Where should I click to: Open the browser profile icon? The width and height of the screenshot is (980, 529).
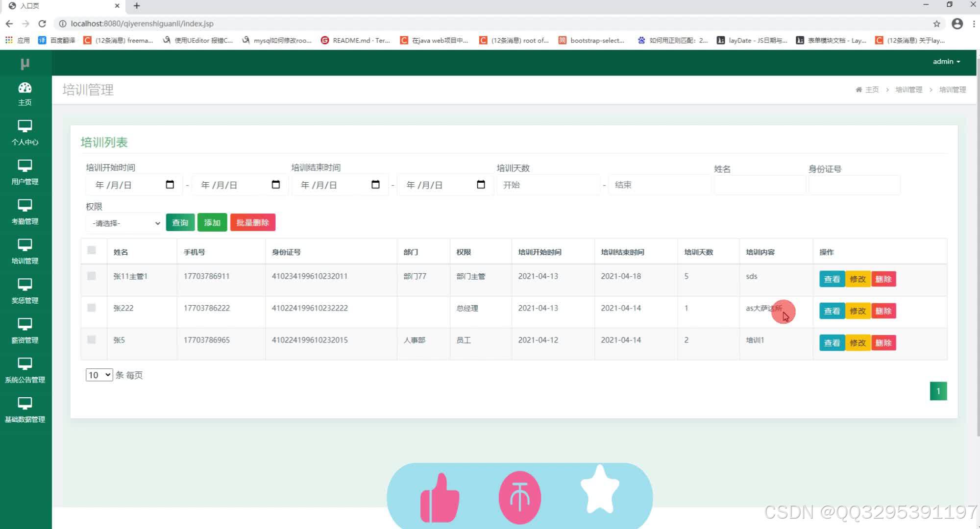pos(957,24)
